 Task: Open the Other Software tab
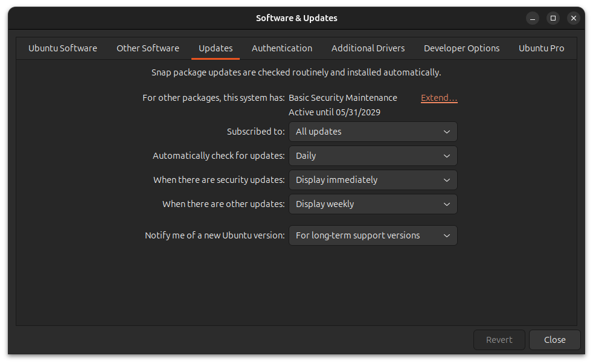coord(148,48)
